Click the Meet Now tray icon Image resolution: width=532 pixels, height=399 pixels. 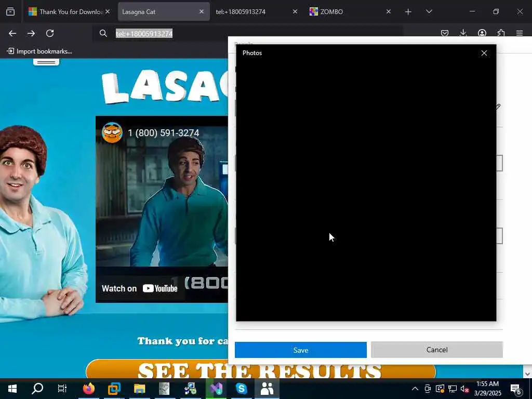click(x=428, y=389)
